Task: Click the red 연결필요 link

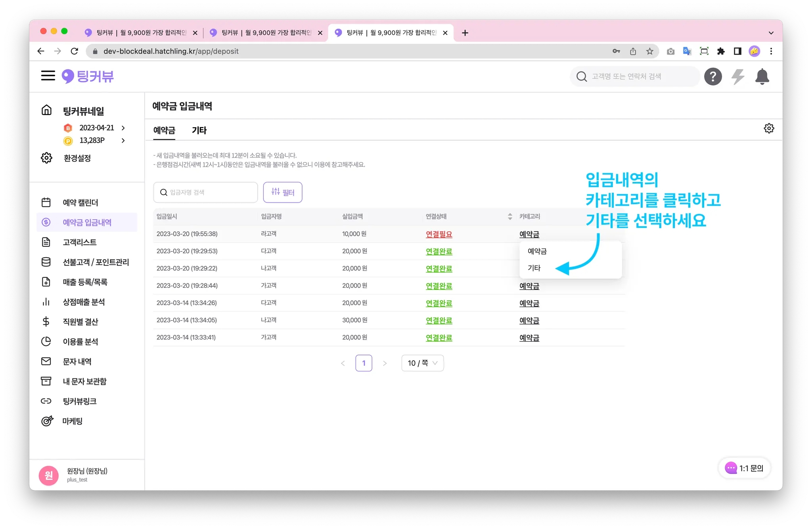Action: tap(439, 234)
